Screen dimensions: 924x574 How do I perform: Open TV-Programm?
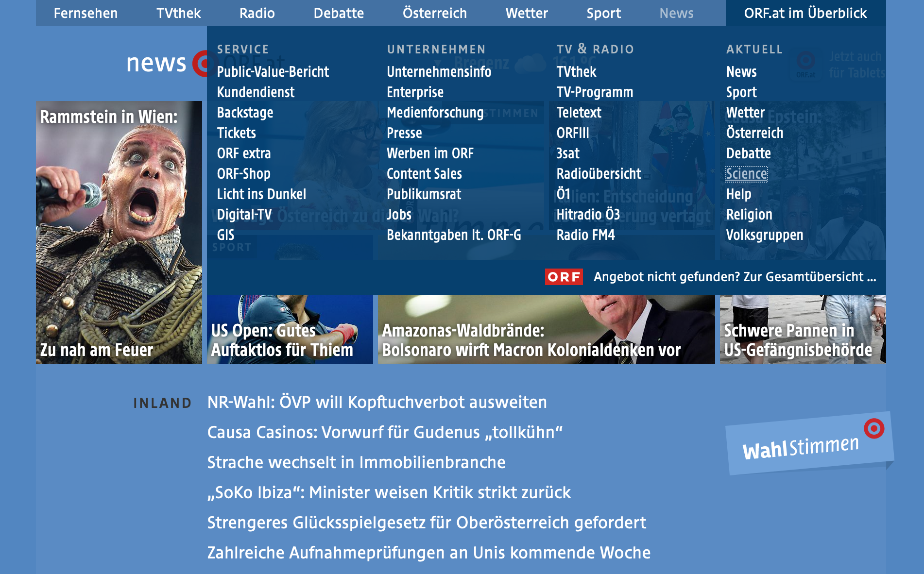point(595,92)
